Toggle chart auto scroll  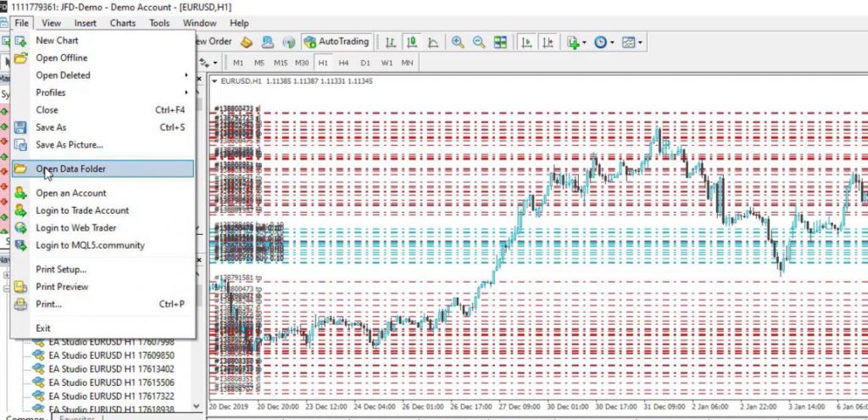526,42
